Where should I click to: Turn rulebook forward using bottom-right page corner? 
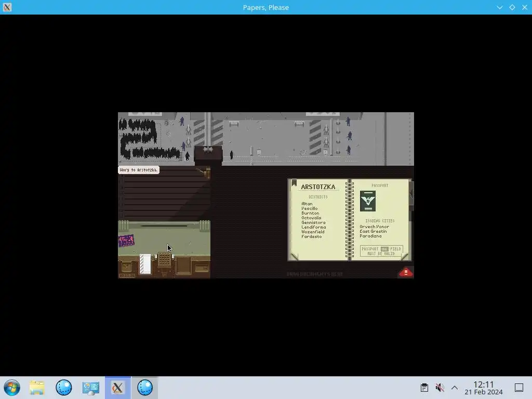coord(405,257)
